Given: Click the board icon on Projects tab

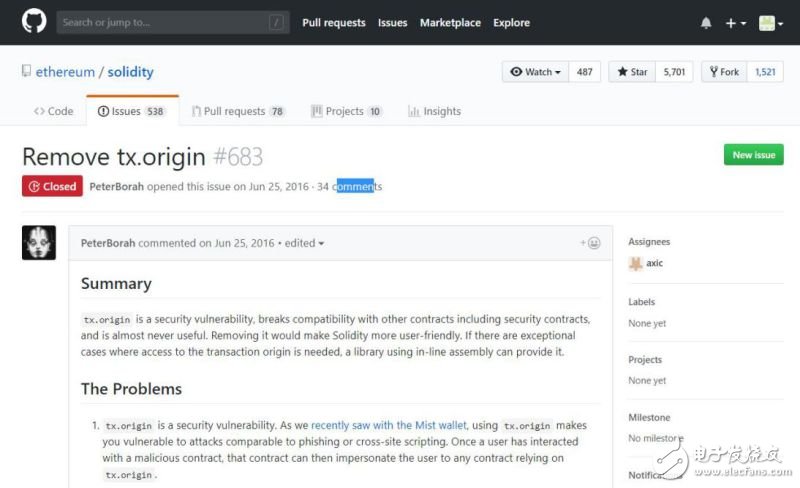Looking at the screenshot, I should 317,111.
